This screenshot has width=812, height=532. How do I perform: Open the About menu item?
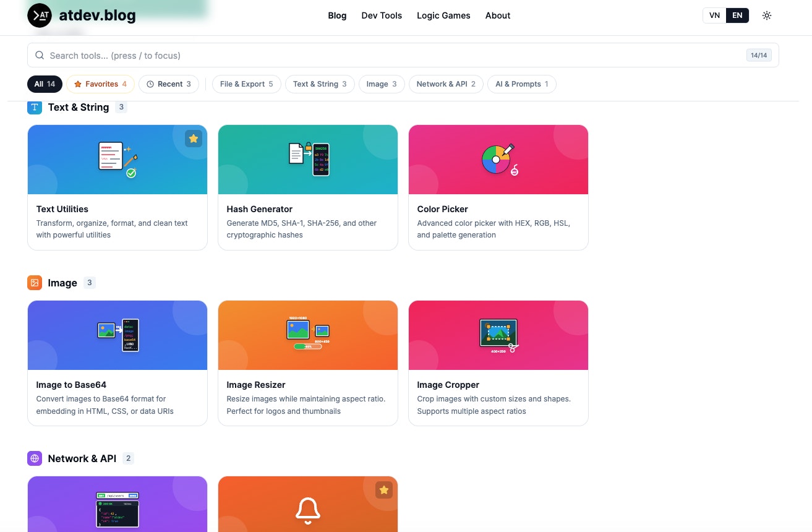[498, 15]
